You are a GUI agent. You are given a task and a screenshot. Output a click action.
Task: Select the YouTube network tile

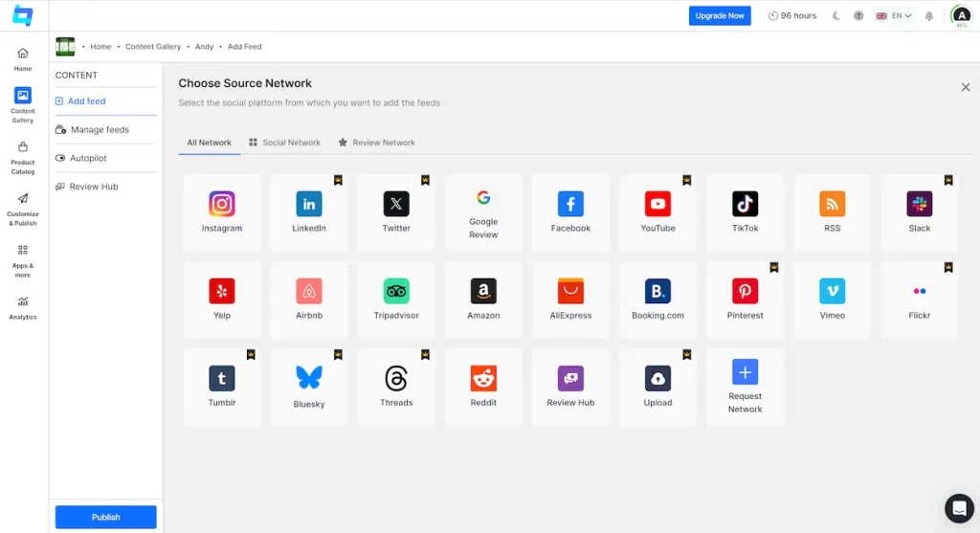[x=657, y=212]
